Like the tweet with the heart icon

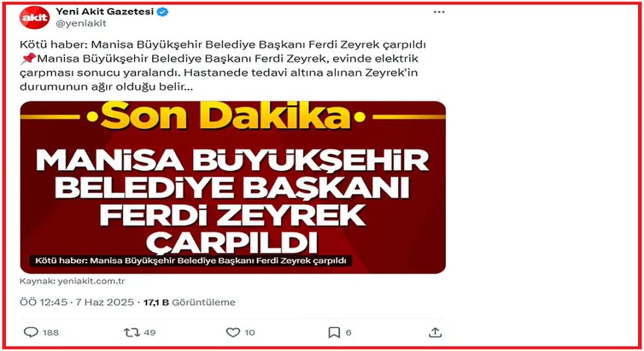233,332
